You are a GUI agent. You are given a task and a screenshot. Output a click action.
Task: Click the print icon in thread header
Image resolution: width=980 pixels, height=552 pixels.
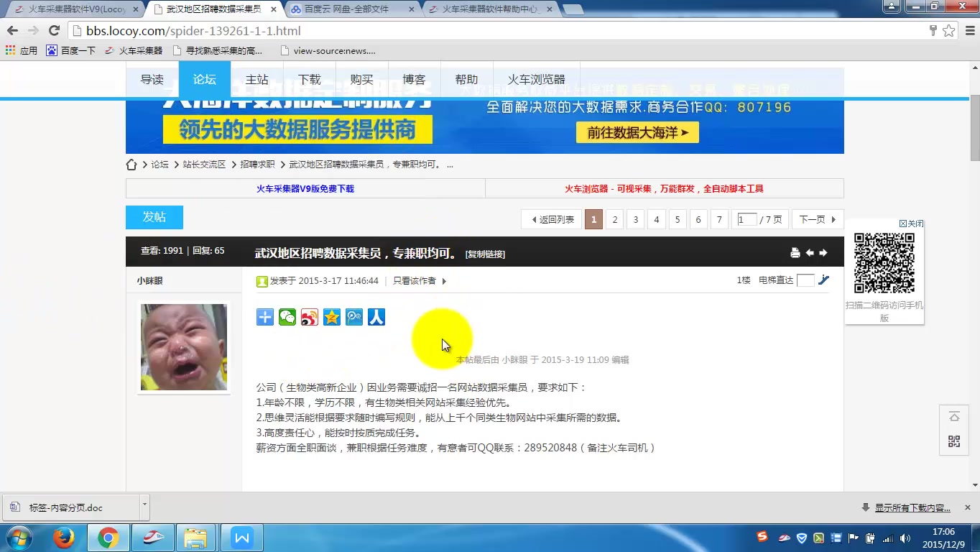(x=795, y=252)
